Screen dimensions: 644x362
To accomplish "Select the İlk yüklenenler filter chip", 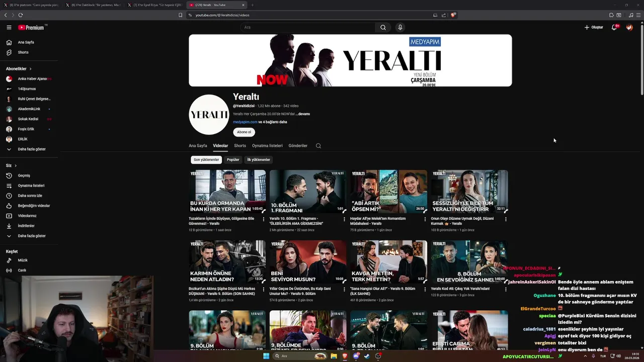I will tap(259, 160).
